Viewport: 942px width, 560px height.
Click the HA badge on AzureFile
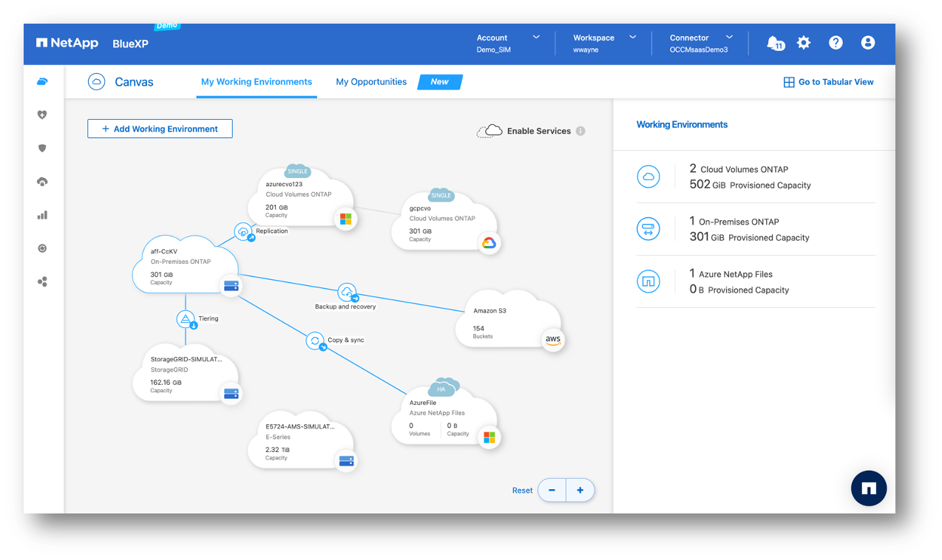tap(442, 388)
